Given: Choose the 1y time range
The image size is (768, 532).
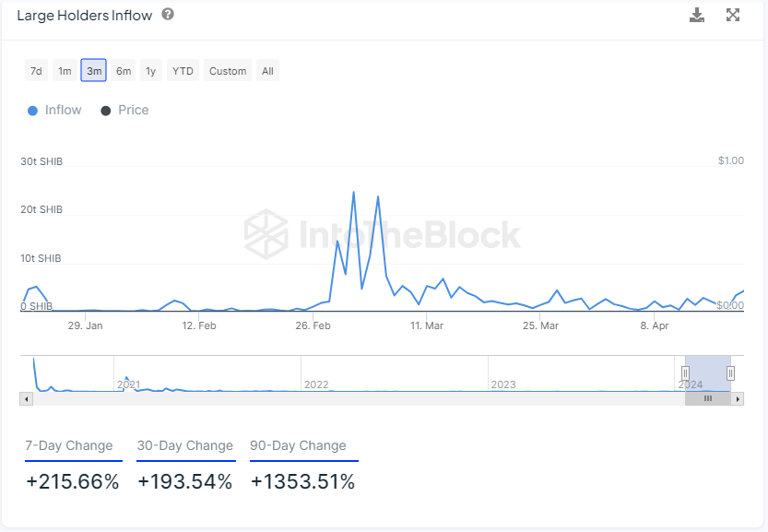Looking at the screenshot, I should point(151,71).
